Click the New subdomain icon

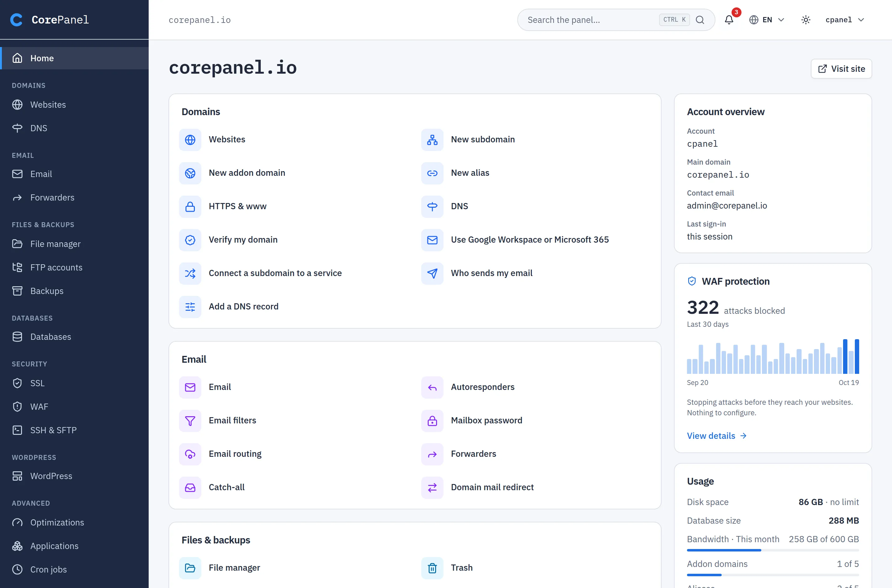pos(432,140)
